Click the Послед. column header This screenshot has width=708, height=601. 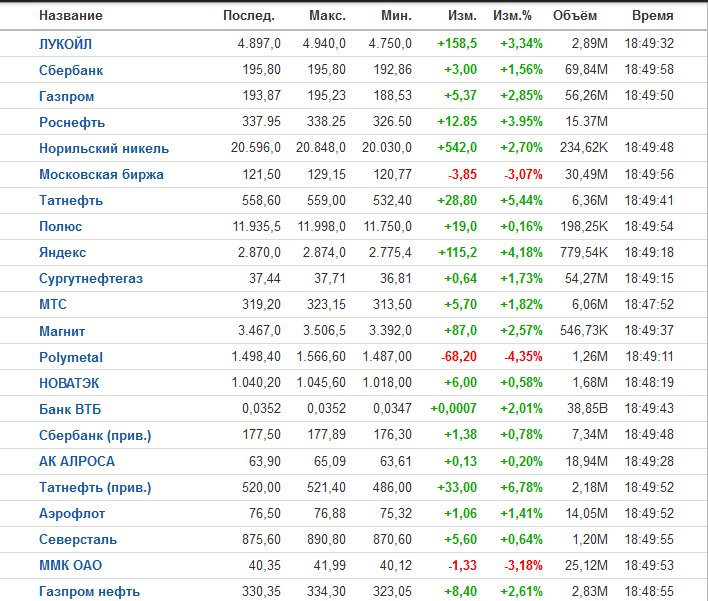click(249, 15)
